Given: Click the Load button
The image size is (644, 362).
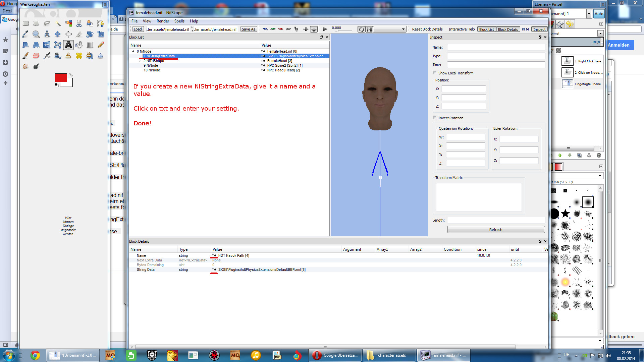Looking at the screenshot, I should pos(138,29).
